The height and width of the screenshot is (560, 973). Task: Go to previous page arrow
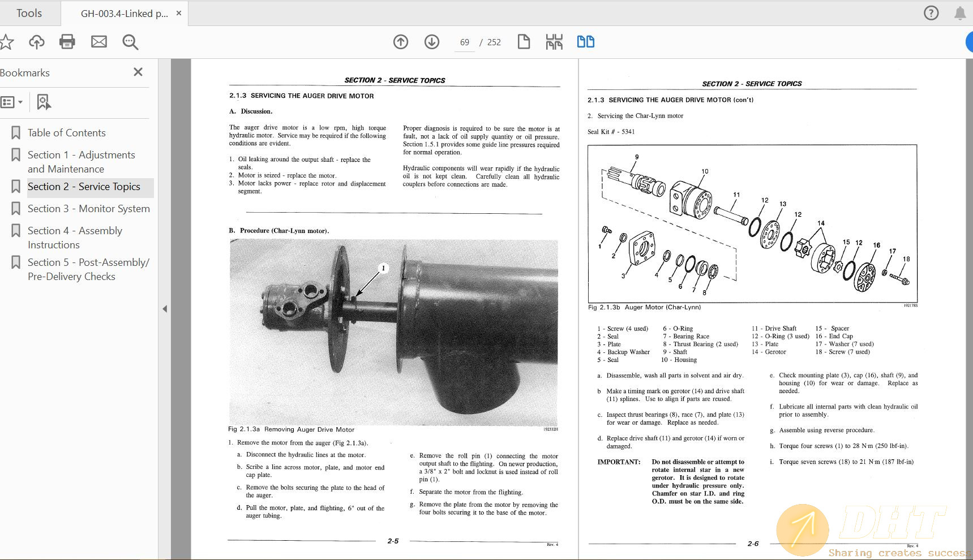401,42
